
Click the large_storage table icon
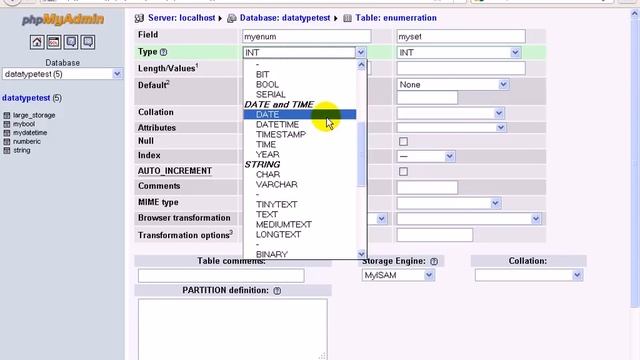pyautogui.click(x=7, y=116)
